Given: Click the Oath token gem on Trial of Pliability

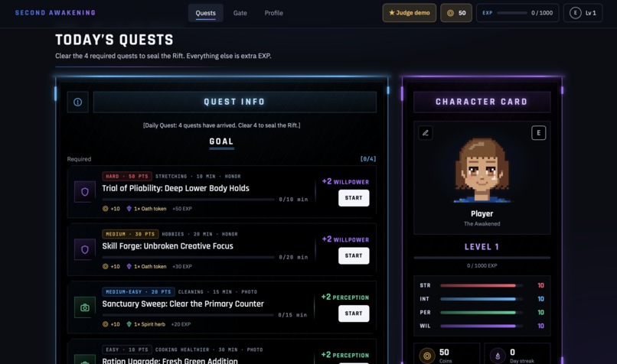Looking at the screenshot, I should pos(129,209).
